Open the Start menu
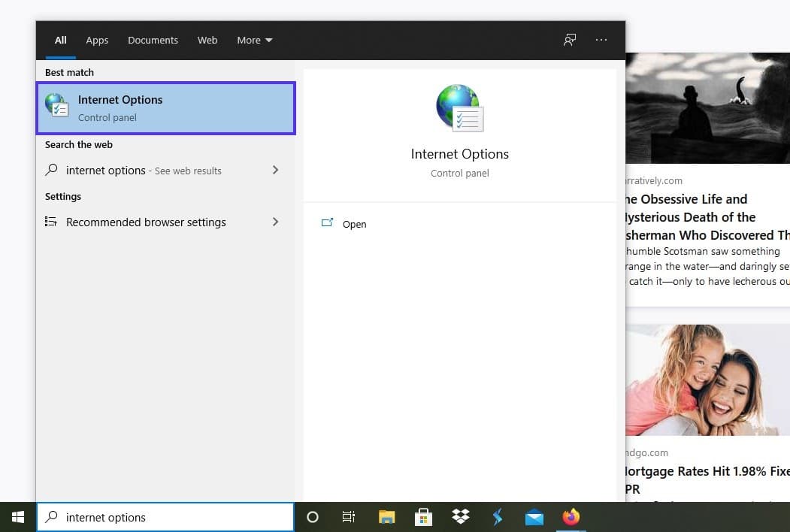The width and height of the screenshot is (790, 532). pyautogui.click(x=17, y=517)
